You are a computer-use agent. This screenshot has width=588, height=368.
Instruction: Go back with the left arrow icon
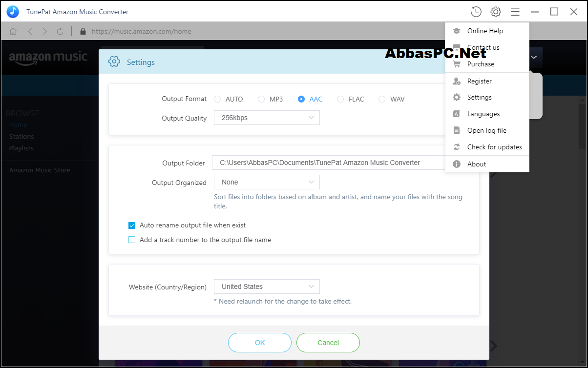click(30, 31)
